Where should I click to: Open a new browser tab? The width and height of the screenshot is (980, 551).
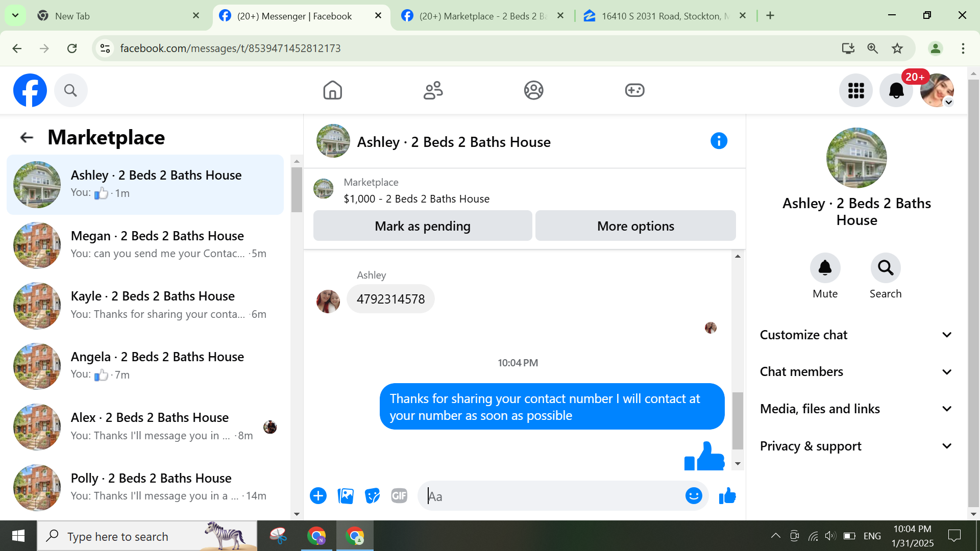point(770,16)
